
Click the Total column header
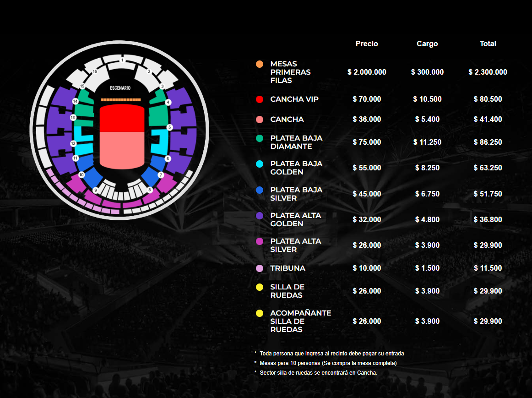488,44
